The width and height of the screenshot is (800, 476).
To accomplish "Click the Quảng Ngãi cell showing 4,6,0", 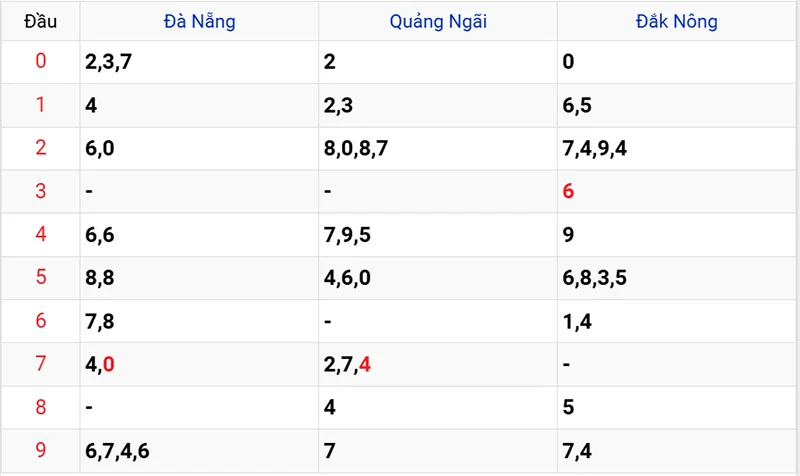I will 348,278.
